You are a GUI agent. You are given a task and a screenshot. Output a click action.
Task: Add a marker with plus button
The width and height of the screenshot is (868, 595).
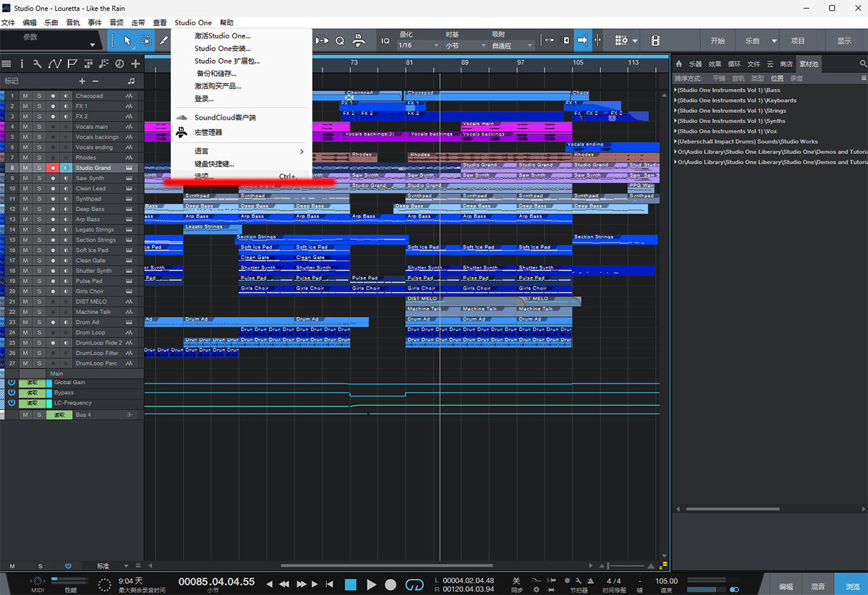[x=82, y=81]
